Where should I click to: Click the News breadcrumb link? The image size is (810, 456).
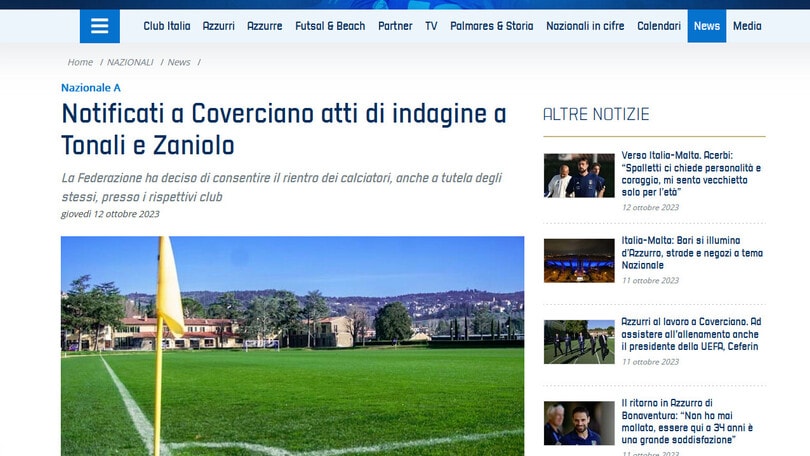179,62
